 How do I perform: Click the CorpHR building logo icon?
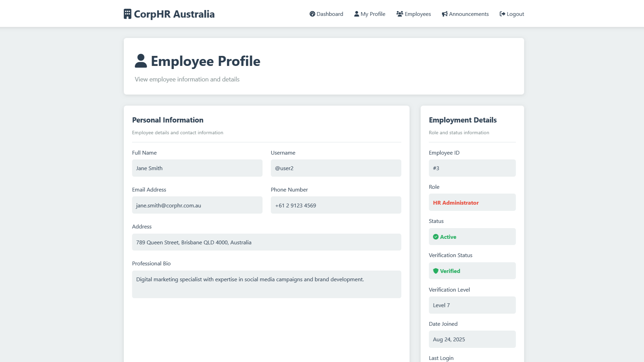127,14
